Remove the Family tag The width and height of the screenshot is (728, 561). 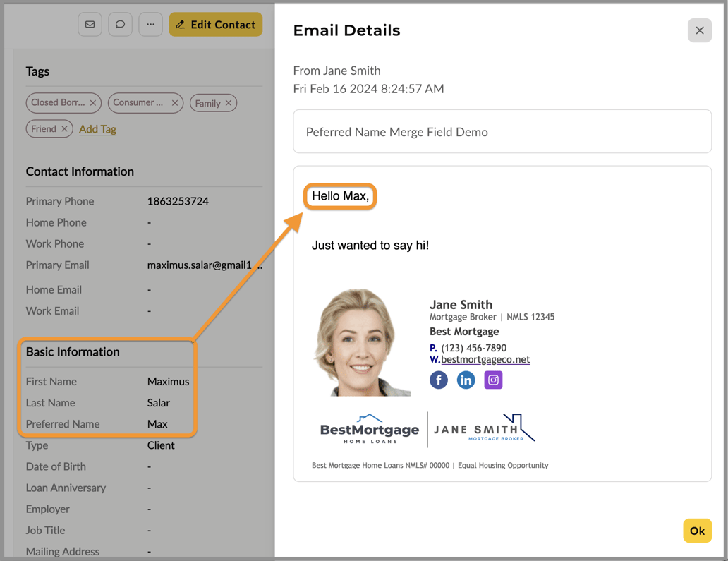[x=229, y=104]
